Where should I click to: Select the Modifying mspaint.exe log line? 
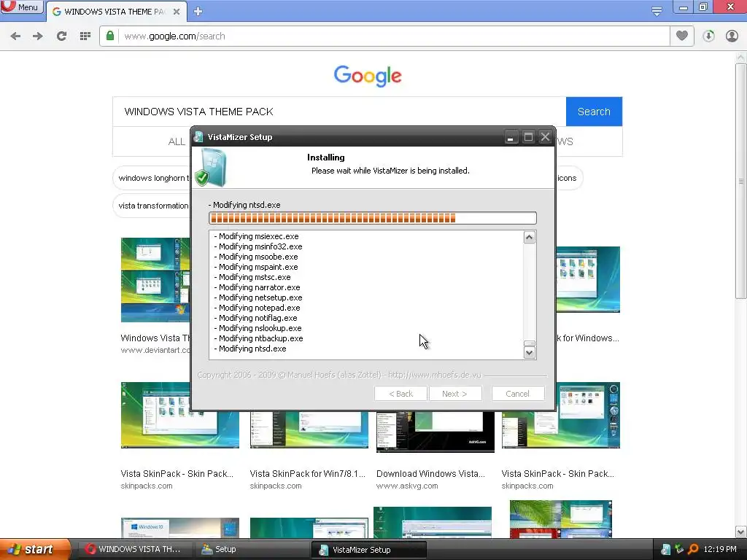pyautogui.click(x=256, y=267)
